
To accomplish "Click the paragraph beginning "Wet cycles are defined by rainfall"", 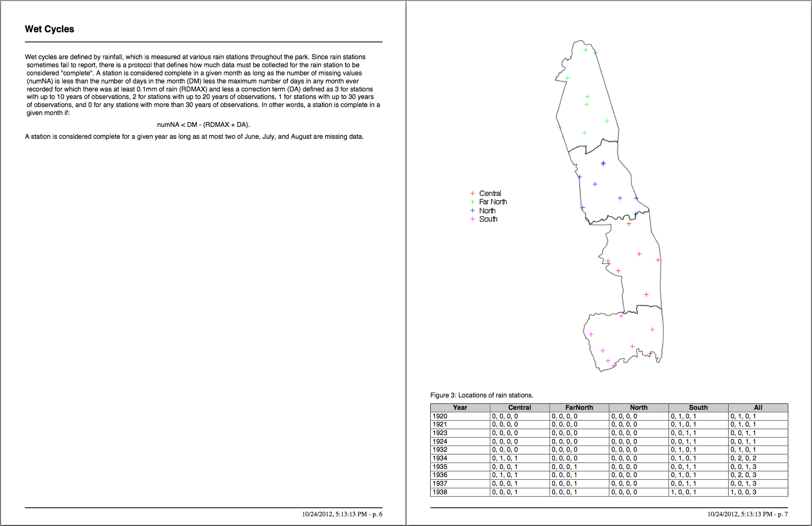I will tap(203, 85).
